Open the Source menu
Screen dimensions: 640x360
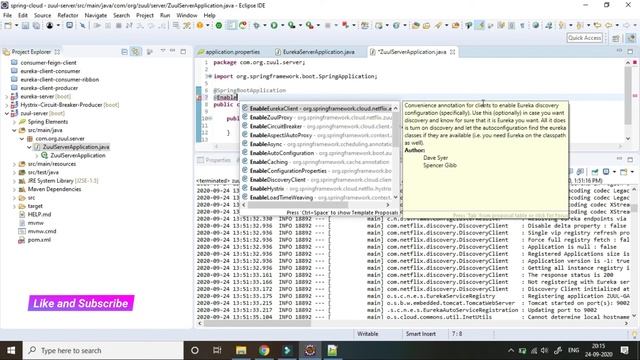(42, 15)
